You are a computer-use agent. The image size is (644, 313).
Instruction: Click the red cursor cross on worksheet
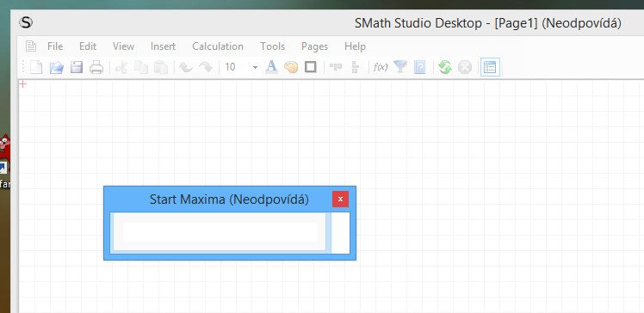tap(23, 83)
